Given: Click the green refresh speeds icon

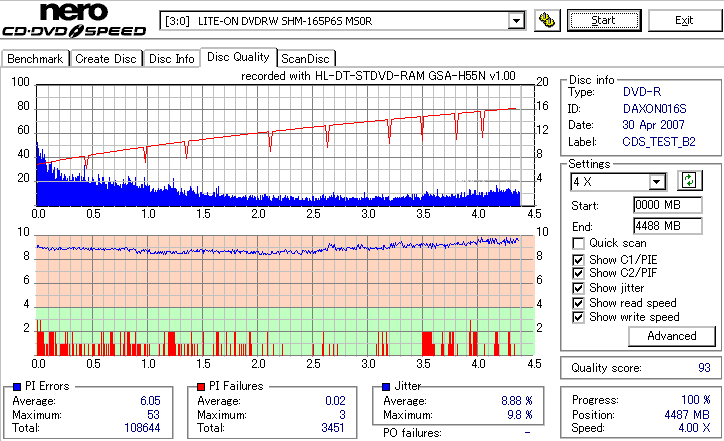Looking at the screenshot, I should pyautogui.click(x=689, y=180).
